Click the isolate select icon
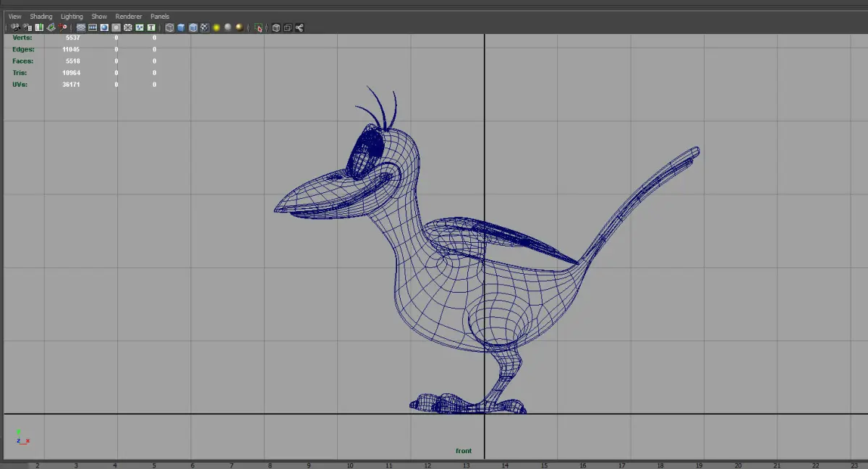 259,27
